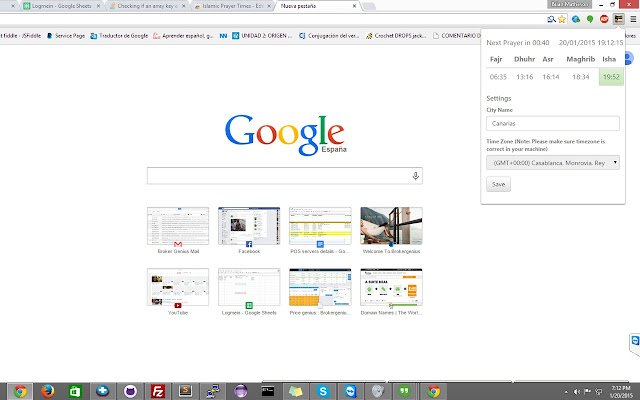Click the NN bookmark icon
This screenshot has height=400, width=640.
[x=223, y=36]
